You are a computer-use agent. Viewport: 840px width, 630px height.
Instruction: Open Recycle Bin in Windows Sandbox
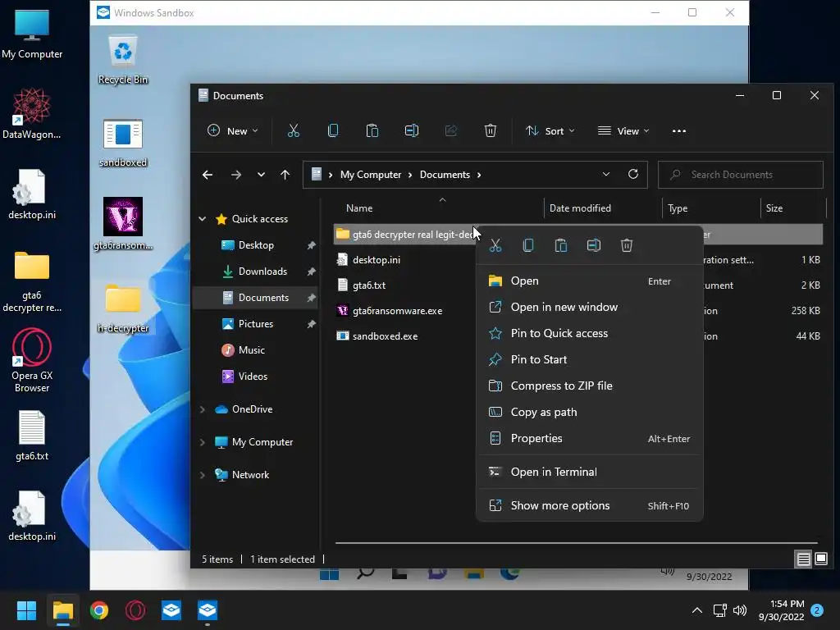[x=123, y=61]
